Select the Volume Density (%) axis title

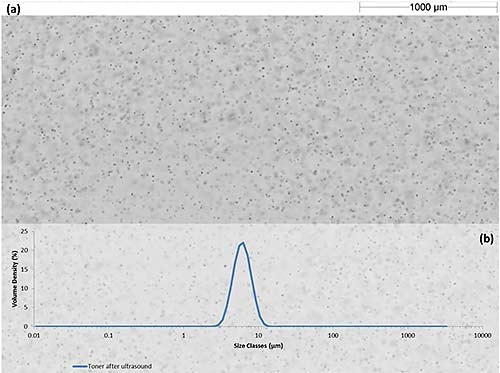point(14,279)
